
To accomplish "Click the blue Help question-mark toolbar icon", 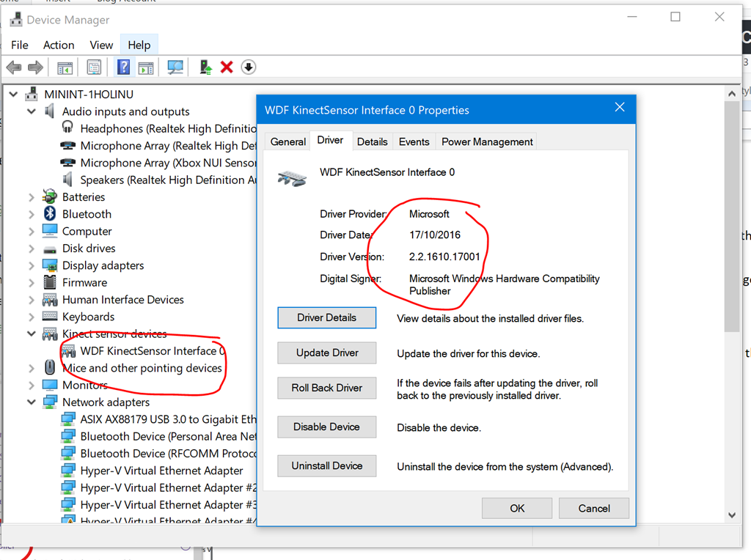I will tap(123, 67).
